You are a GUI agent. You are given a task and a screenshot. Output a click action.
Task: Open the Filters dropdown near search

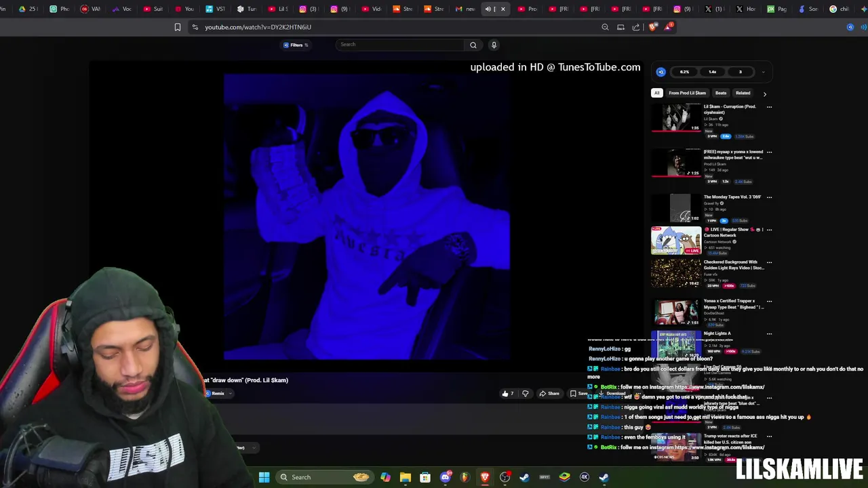click(296, 45)
